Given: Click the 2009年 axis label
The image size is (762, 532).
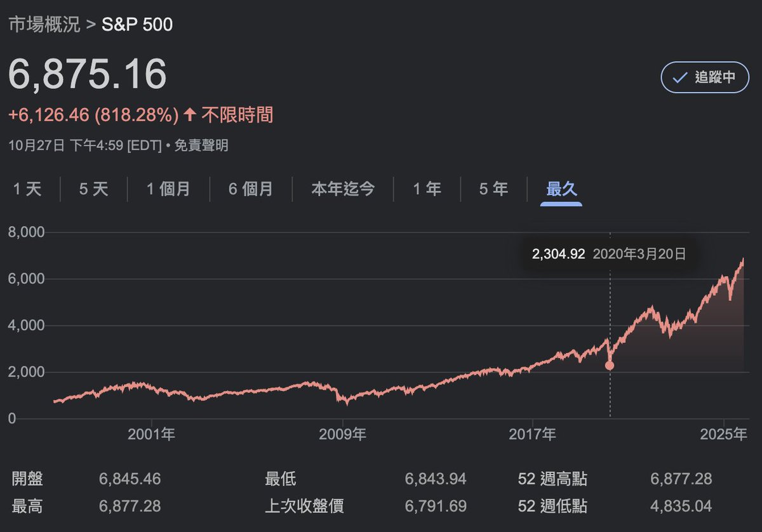Looking at the screenshot, I should pyautogui.click(x=342, y=435).
